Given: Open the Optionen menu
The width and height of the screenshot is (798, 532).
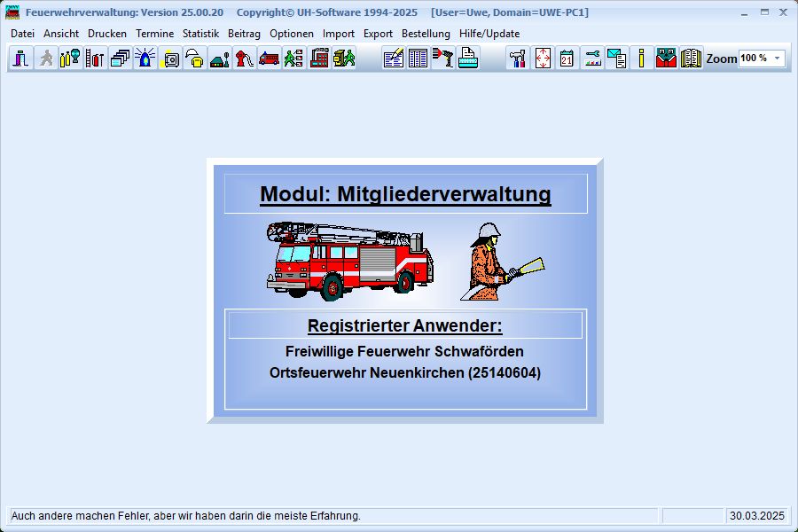Looking at the screenshot, I should [x=292, y=34].
